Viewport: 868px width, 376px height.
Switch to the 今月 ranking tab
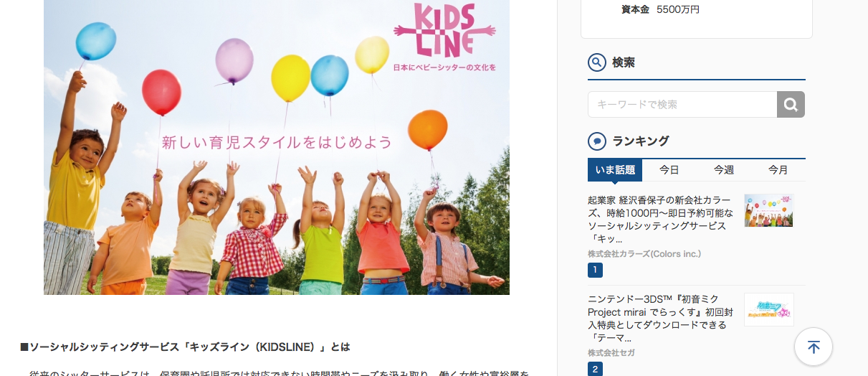[x=778, y=170]
